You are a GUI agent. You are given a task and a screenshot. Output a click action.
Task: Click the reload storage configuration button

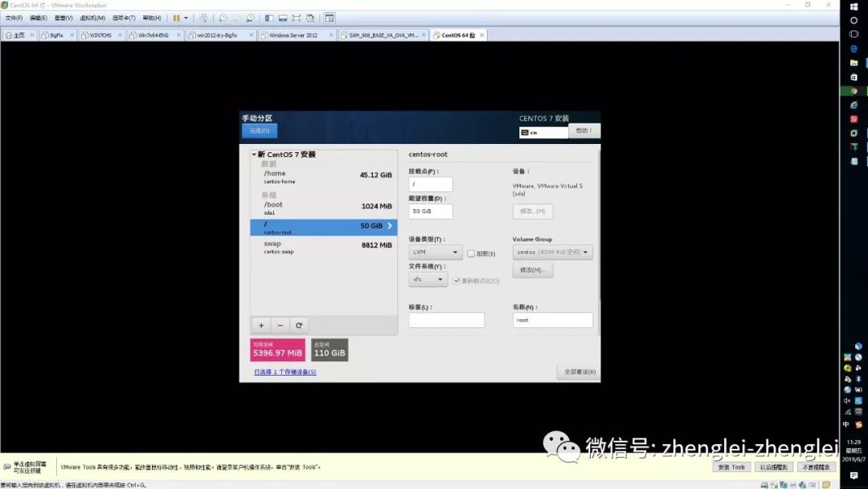pos(299,325)
